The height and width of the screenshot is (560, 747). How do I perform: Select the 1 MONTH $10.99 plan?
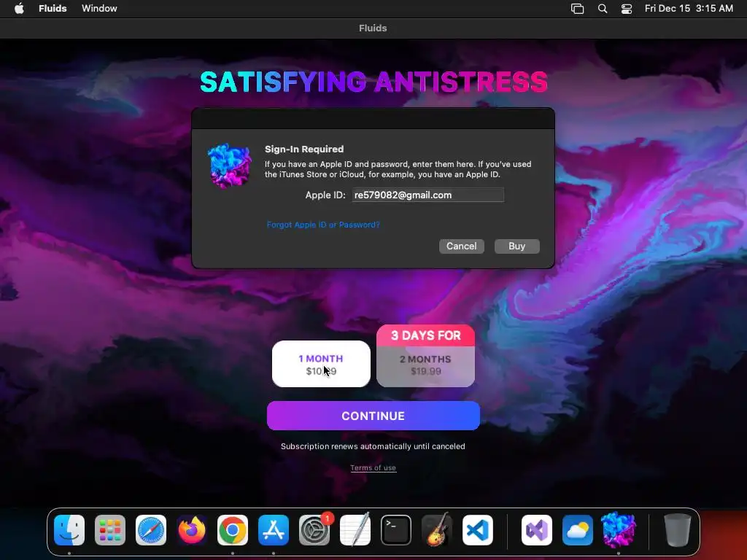coord(321,364)
